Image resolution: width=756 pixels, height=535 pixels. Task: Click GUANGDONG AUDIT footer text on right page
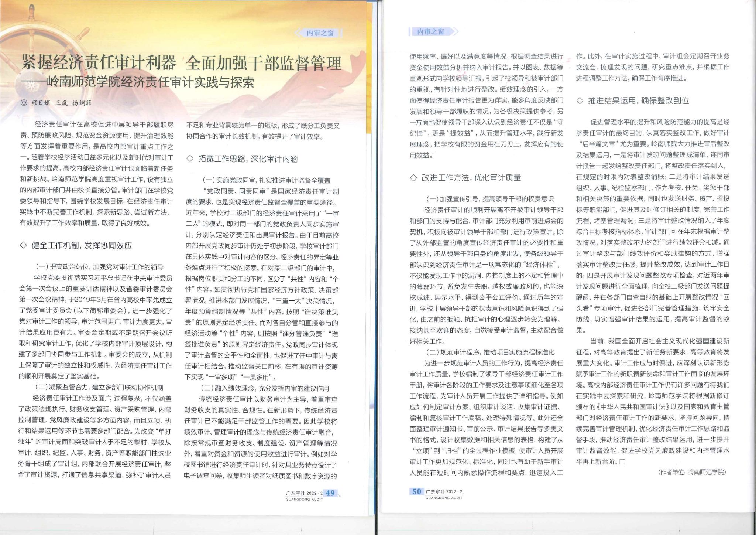(x=444, y=498)
